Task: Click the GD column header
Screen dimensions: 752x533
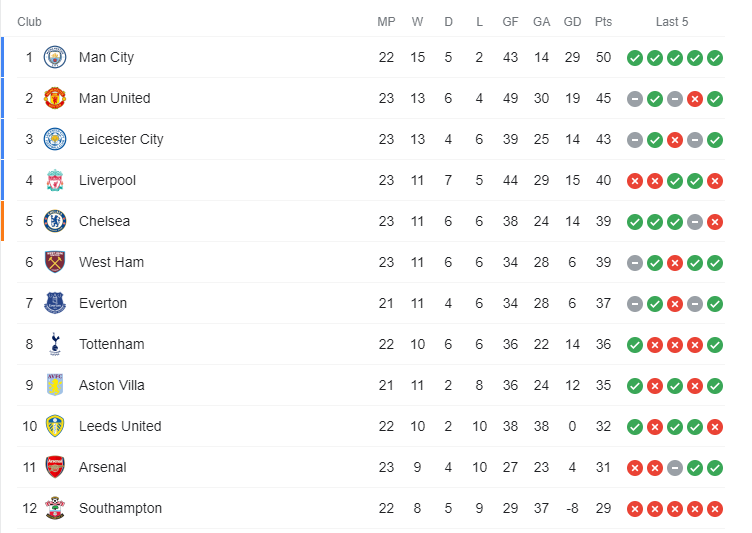Action: point(572,22)
